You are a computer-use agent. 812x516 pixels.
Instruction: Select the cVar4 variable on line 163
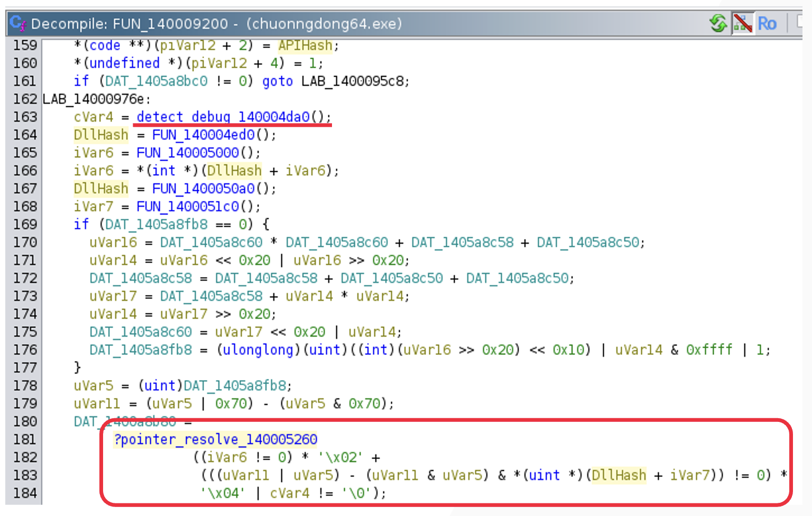94,117
